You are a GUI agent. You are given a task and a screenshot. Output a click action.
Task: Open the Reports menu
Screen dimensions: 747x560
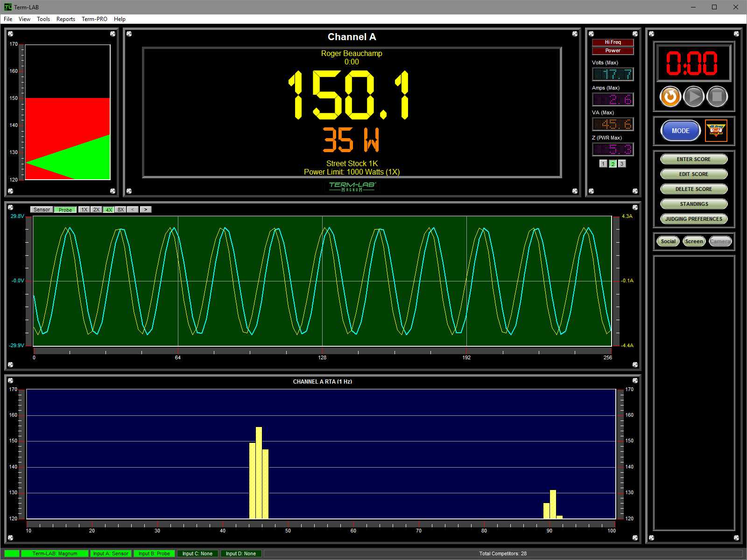click(x=66, y=19)
